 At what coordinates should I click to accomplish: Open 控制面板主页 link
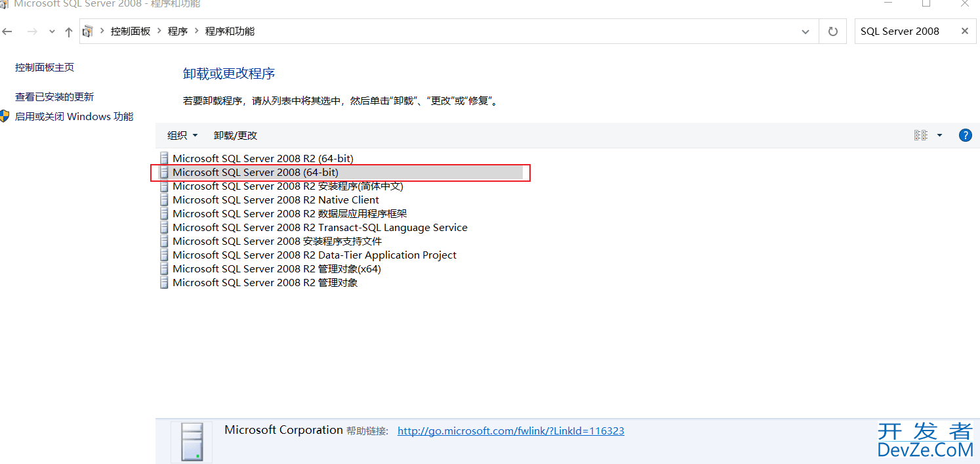pyautogui.click(x=45, y=68)
